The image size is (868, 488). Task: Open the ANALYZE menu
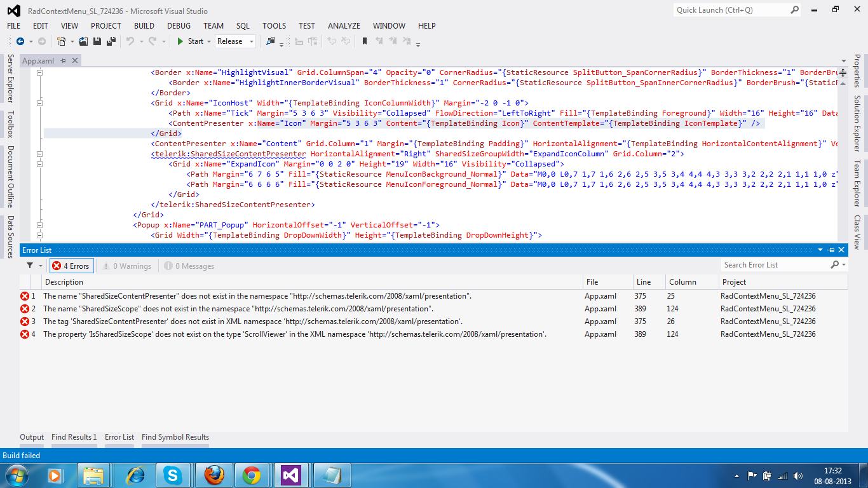pos(344,26)
